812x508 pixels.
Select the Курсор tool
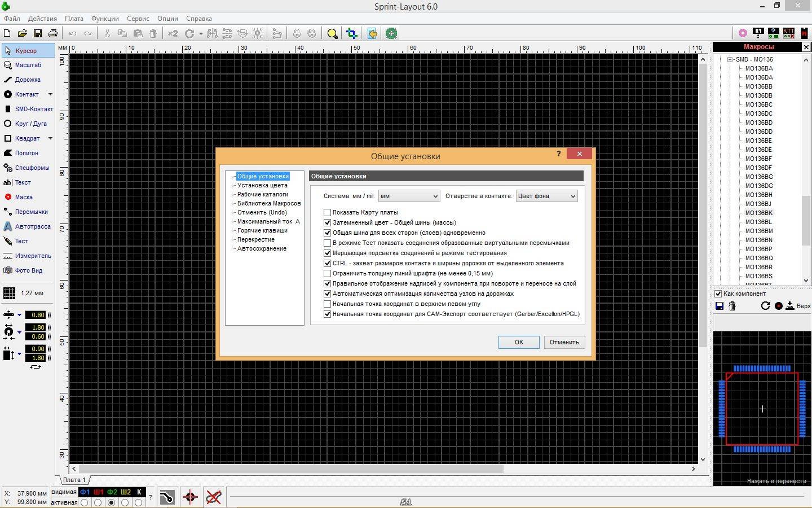tap(28, 51)
